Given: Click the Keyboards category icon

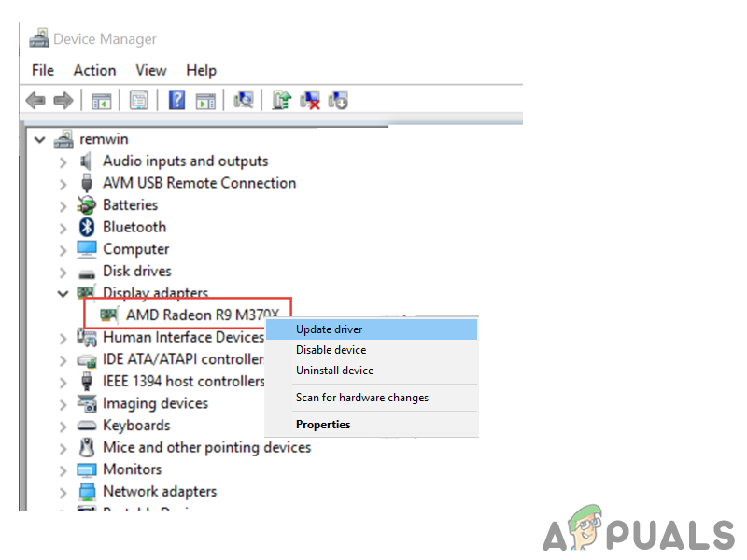Looking at the screenshot, I should click(x=87, y=426).
